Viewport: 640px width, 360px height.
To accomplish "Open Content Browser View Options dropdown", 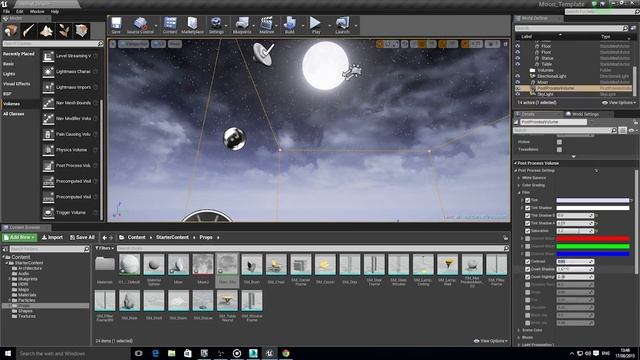I will pos(491,341).
